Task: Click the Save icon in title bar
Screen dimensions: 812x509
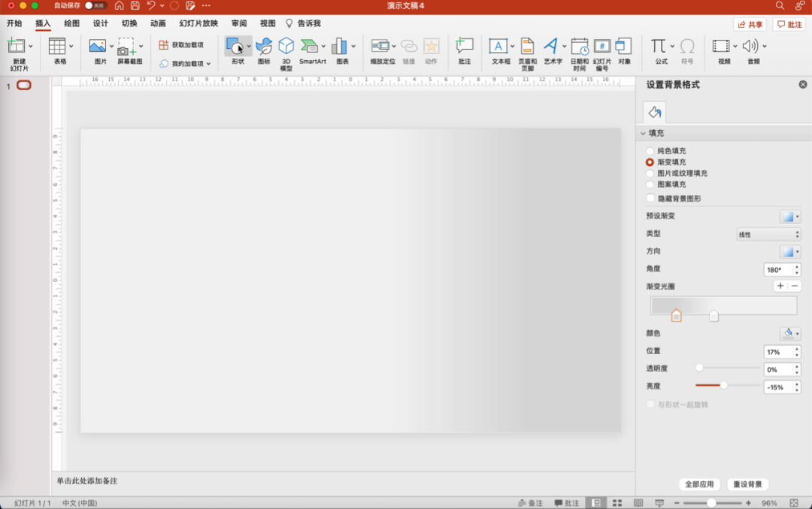Action: (x=135, y=6)
